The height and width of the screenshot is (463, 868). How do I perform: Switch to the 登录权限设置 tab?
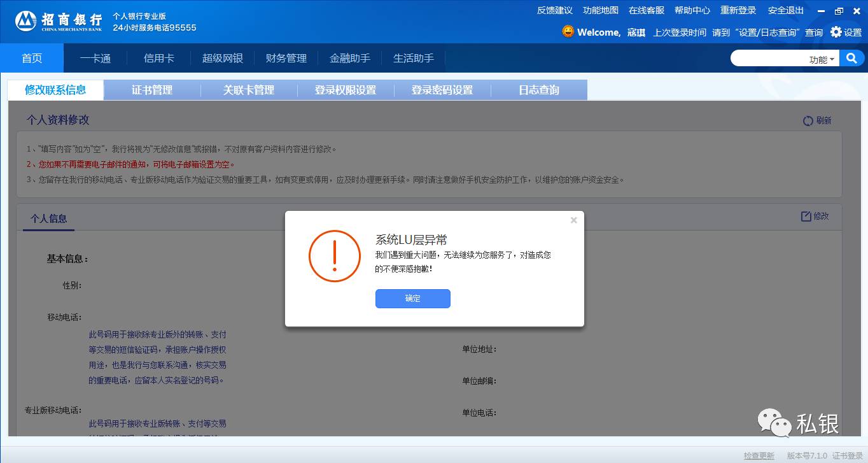point(346,90)
